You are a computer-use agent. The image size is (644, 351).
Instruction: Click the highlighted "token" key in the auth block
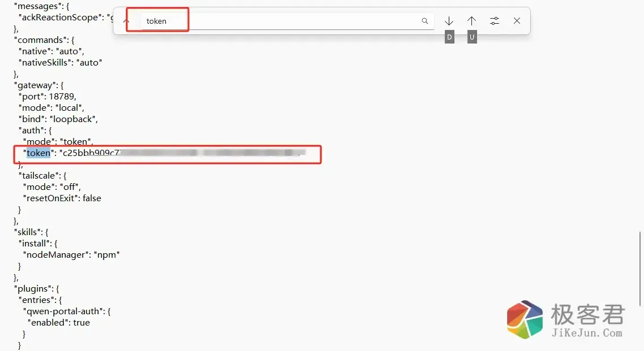(x=38, y=153)
